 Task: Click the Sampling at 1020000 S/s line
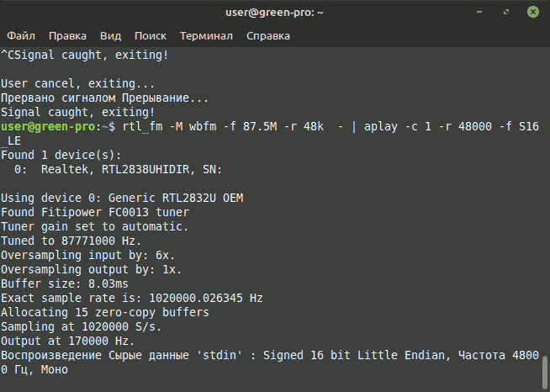[x=82, y=326]
